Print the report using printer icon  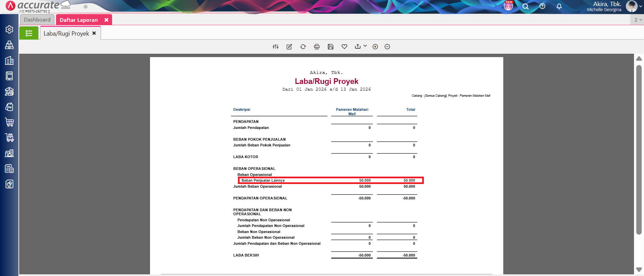point(317,47)
